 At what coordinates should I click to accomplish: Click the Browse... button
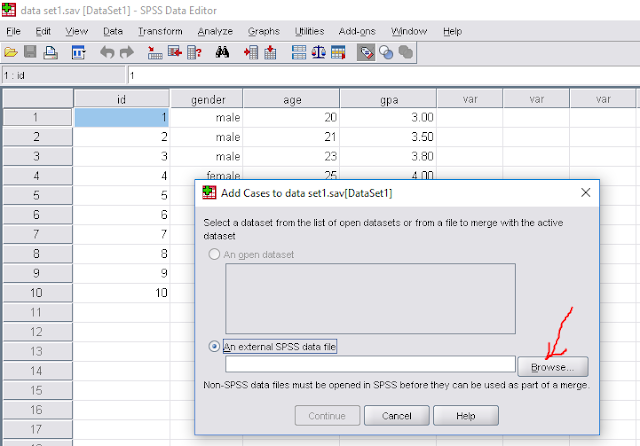click(x=553, y=367)
